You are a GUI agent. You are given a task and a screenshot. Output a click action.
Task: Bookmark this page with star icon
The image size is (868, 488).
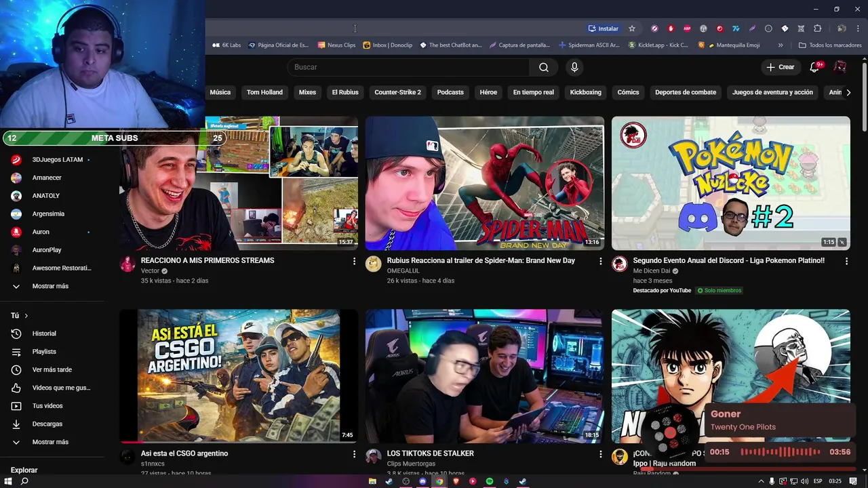coord(632,28)
